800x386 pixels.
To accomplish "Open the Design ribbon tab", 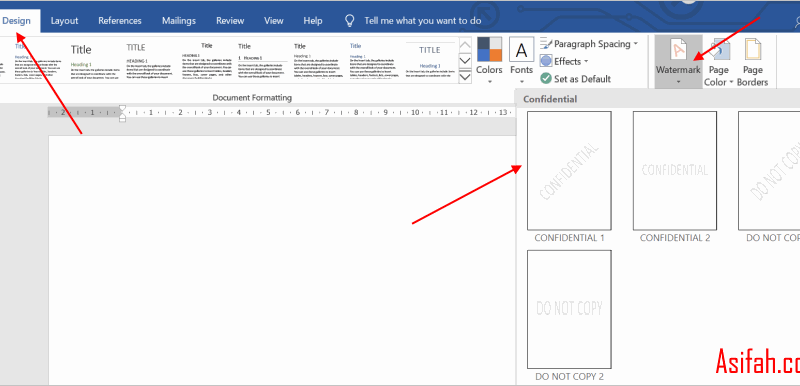I will [17, 21].
